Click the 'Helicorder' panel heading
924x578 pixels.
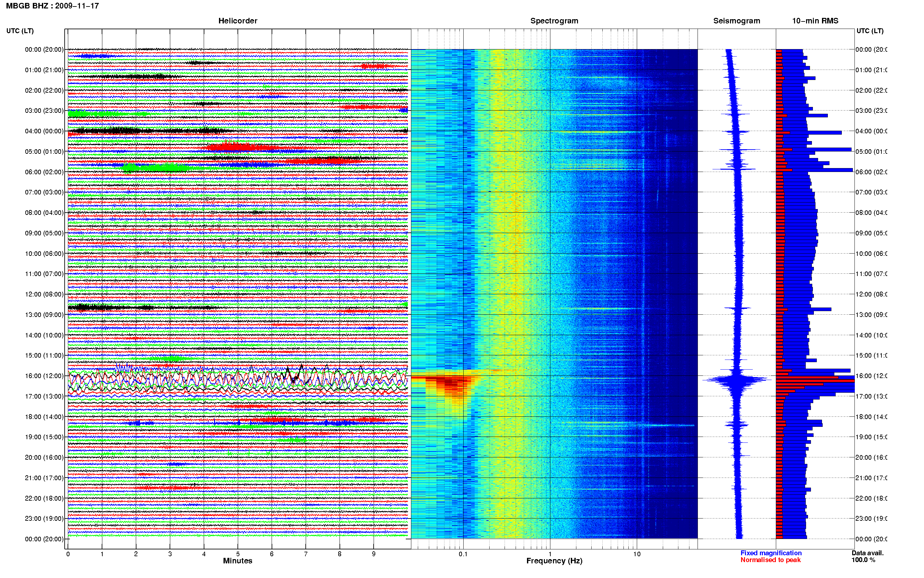(x=237, y=21)
